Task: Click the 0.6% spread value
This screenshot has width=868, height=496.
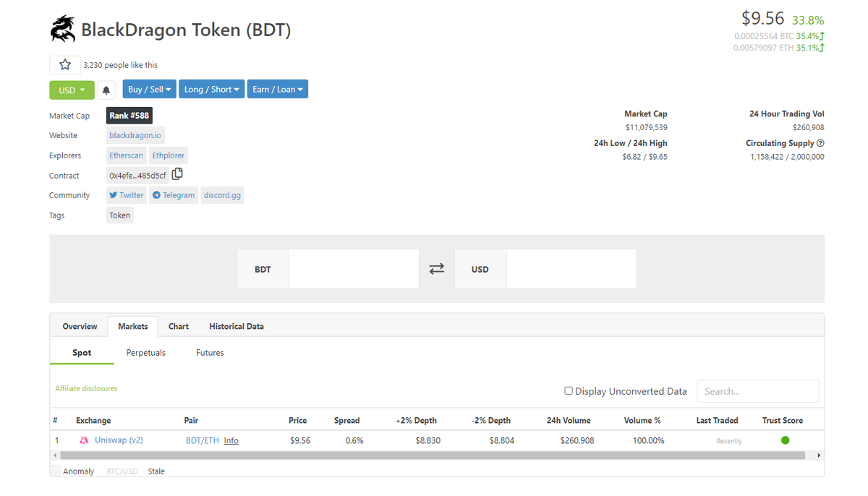Action: point(354,440)
